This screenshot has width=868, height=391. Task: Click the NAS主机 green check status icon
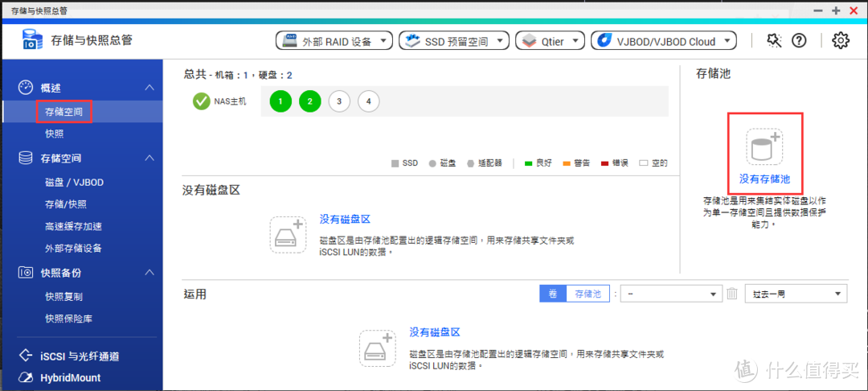pos(202,101)
